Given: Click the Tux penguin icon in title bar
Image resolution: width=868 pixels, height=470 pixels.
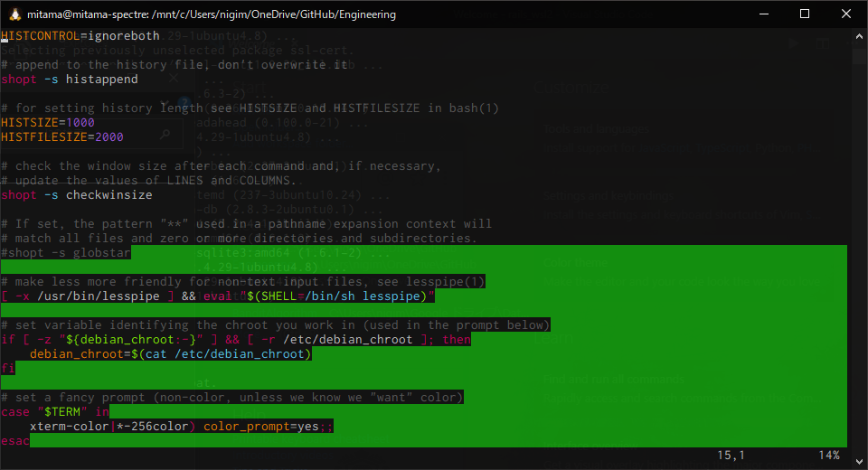Looking at the screenshot, I should click(15, 14).
